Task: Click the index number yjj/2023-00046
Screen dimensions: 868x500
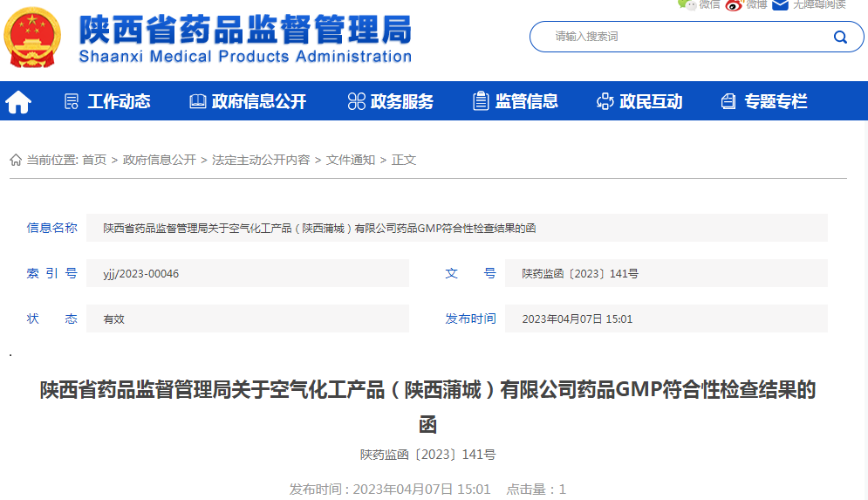Action: pos(140,273)
